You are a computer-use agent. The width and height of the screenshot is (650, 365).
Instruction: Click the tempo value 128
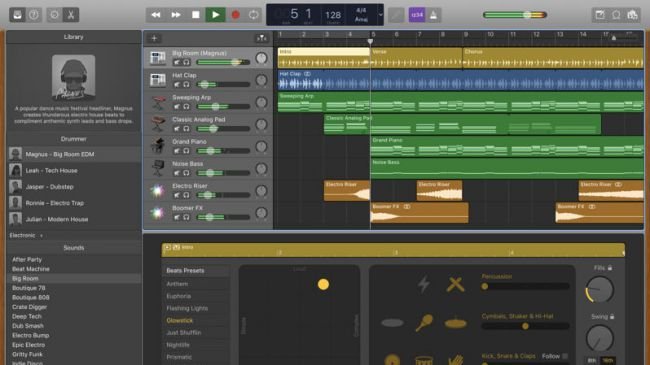coord(333,15)
